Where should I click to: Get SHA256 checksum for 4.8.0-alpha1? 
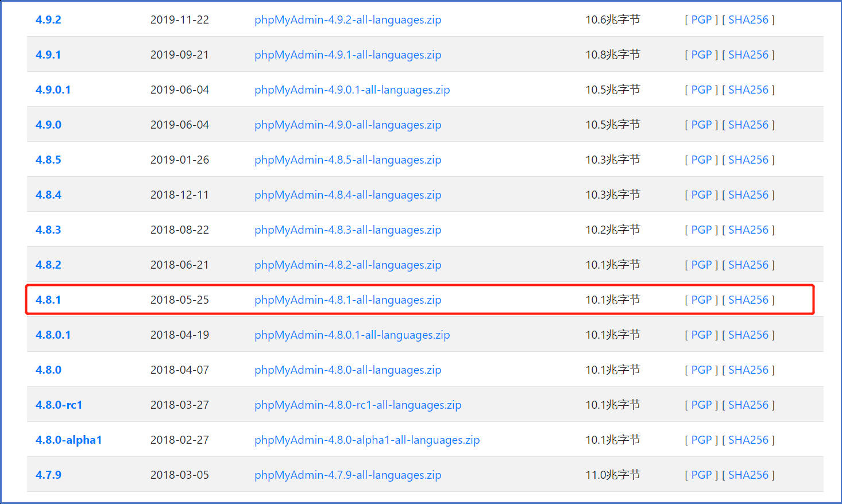pyautogui.click(x=748, y=440)
